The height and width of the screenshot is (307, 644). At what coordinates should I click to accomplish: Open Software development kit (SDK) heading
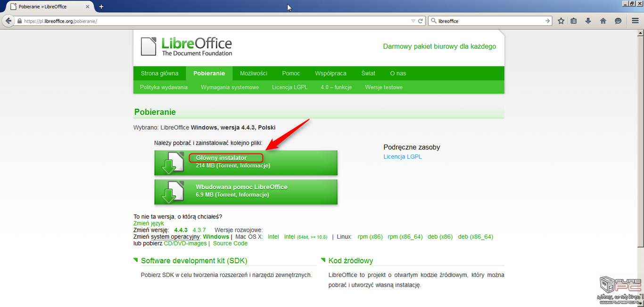(x=194, y=261)
